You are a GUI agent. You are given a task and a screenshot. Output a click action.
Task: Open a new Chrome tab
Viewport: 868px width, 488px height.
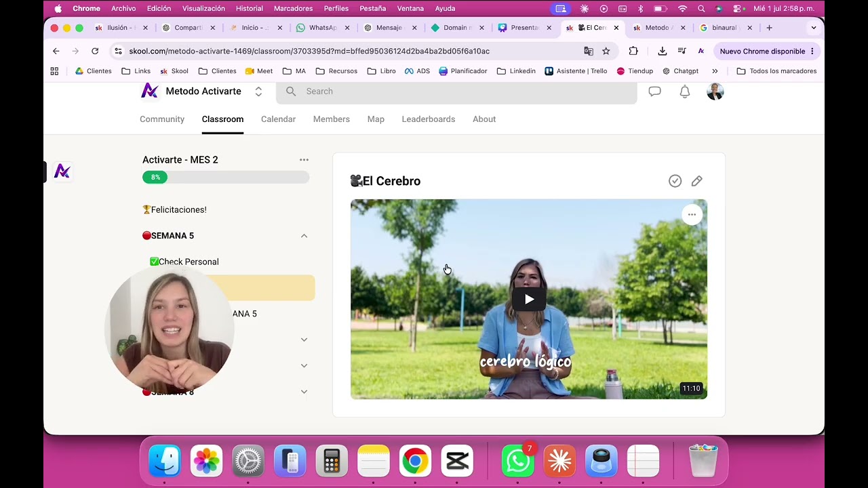(x=769, y=28)
